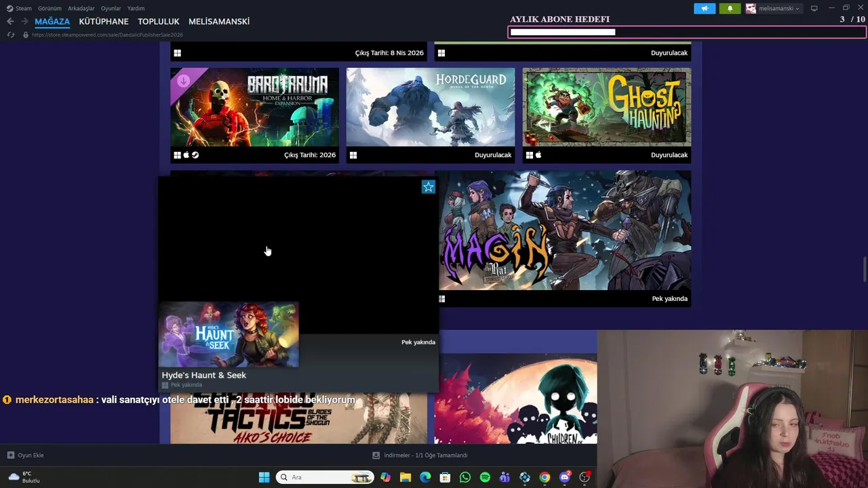Open OBS Studio from the taskbar
868x488 pixels.
[585, 477]
